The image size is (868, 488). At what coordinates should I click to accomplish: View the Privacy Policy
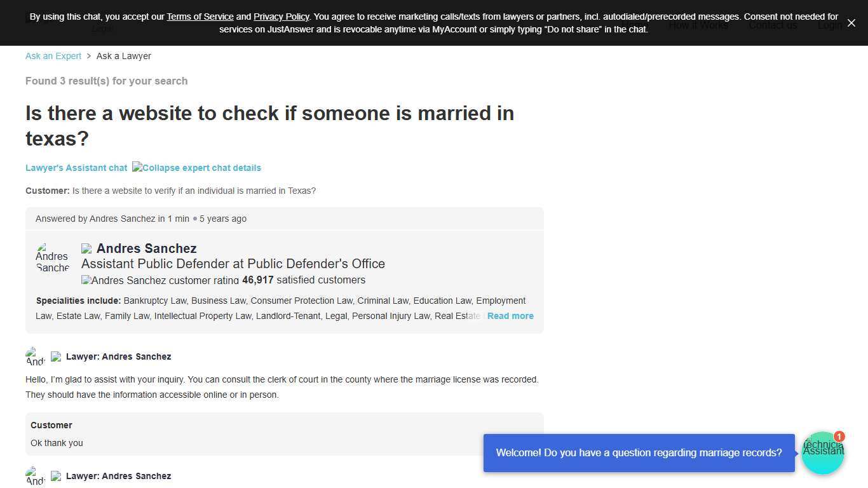tap(281, 17)
